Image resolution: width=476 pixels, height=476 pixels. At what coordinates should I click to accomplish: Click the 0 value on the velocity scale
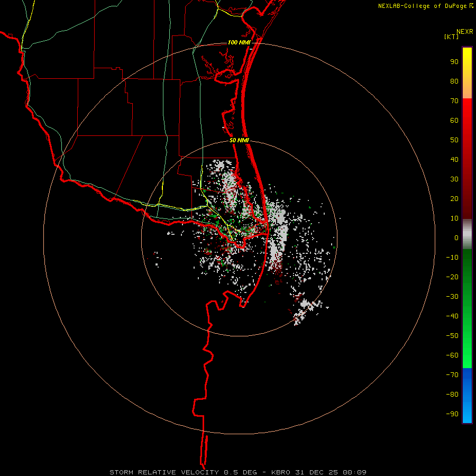[456, 238]
